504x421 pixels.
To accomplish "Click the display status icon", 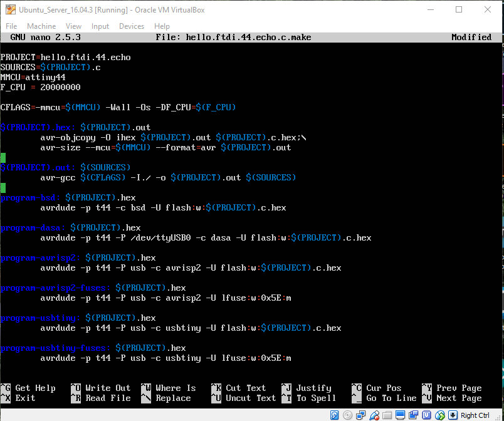I will 400,415.
